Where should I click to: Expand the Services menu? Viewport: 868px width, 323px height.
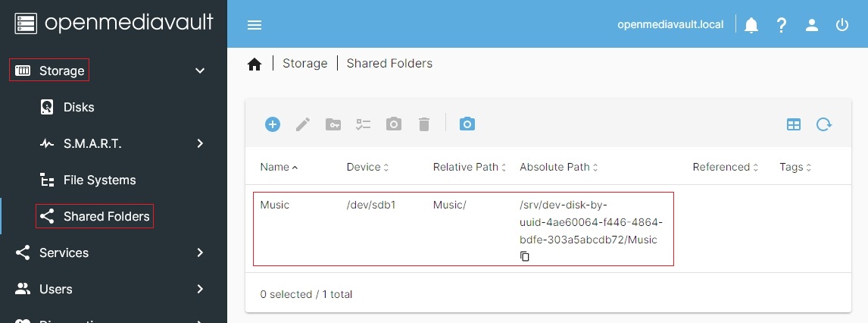(x=200, y=252)
